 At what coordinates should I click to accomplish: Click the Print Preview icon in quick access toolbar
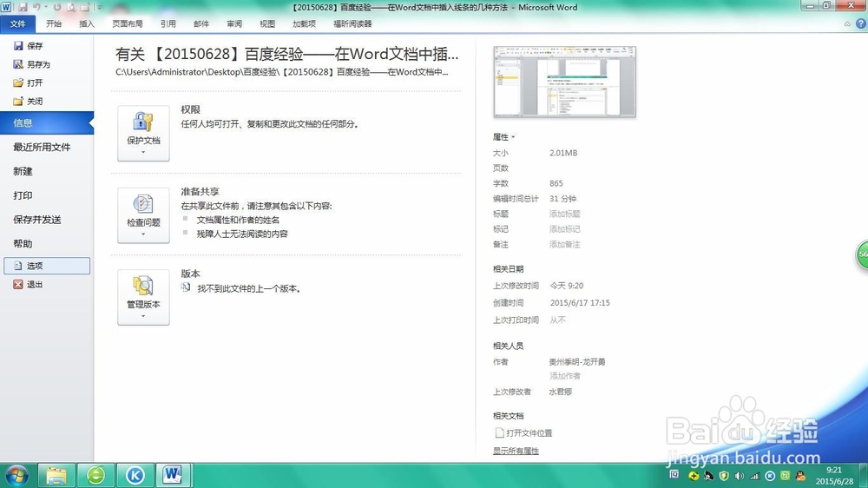(x=71, y=7)
